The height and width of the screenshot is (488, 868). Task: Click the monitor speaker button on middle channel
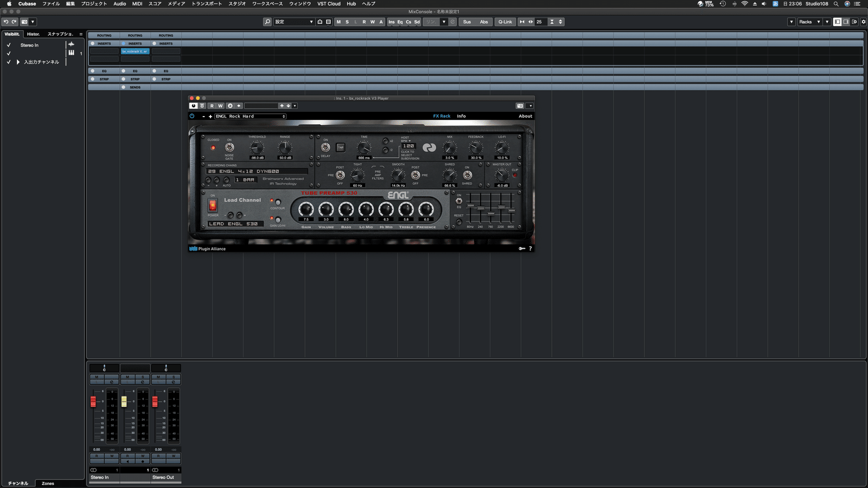127,461
